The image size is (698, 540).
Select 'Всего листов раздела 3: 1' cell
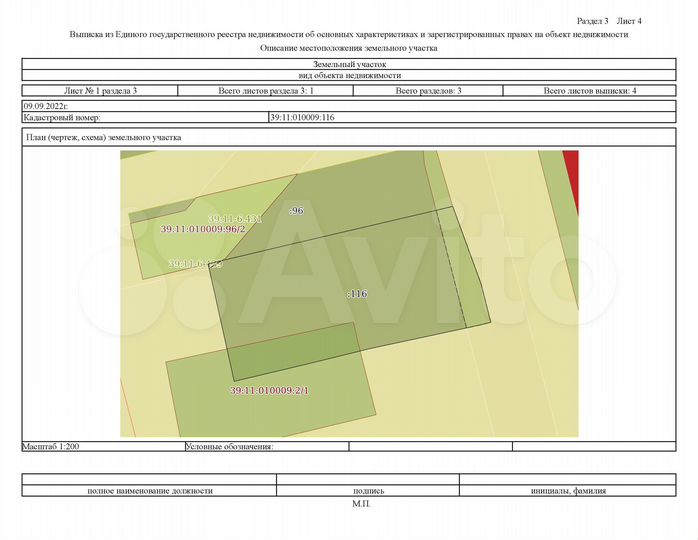(266, 91)
